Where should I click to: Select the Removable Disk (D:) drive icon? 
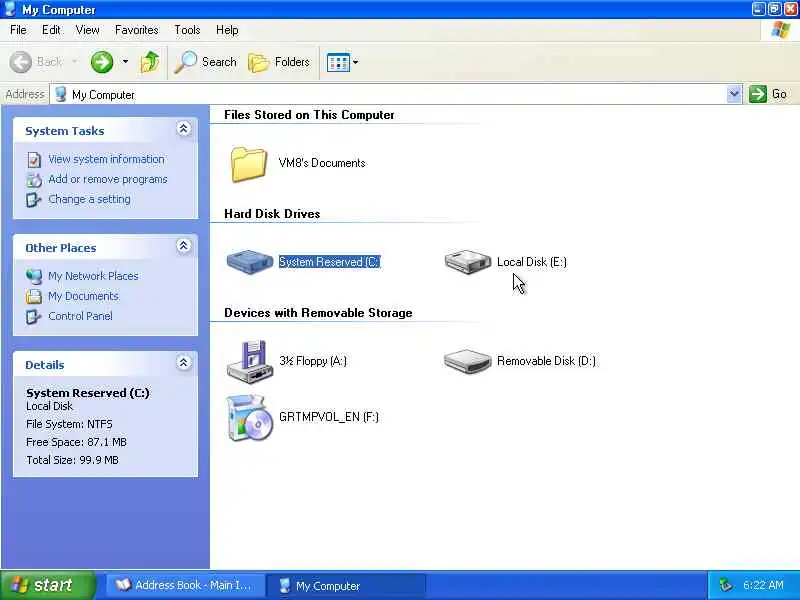pyautogui.click(x=467, y=361)
